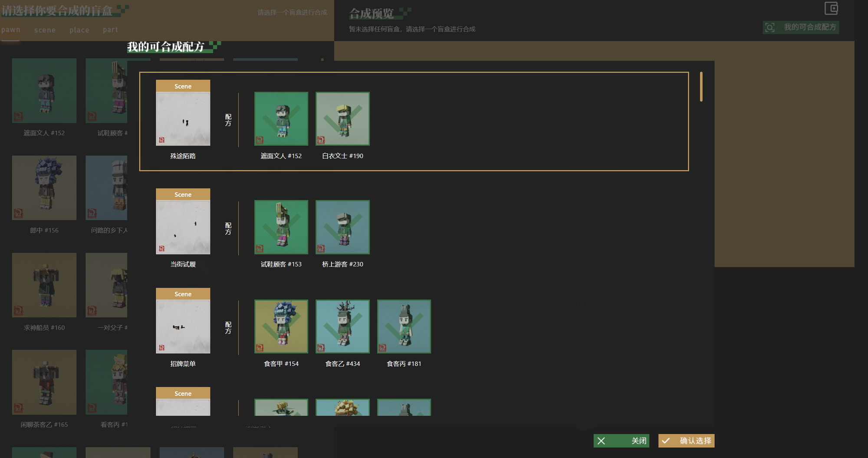
Task: Open the wallet icon at top right
Action: [x=831, y=8]
